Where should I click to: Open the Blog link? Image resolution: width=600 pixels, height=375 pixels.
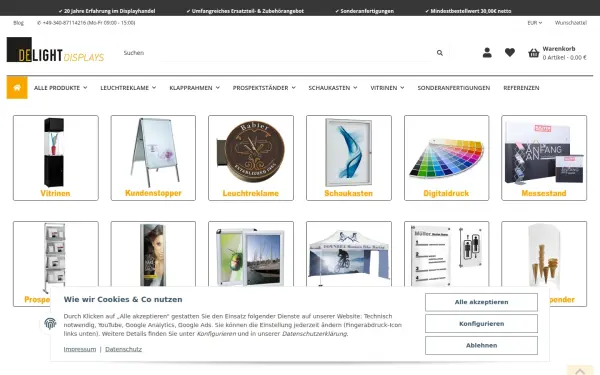(18, 23)
